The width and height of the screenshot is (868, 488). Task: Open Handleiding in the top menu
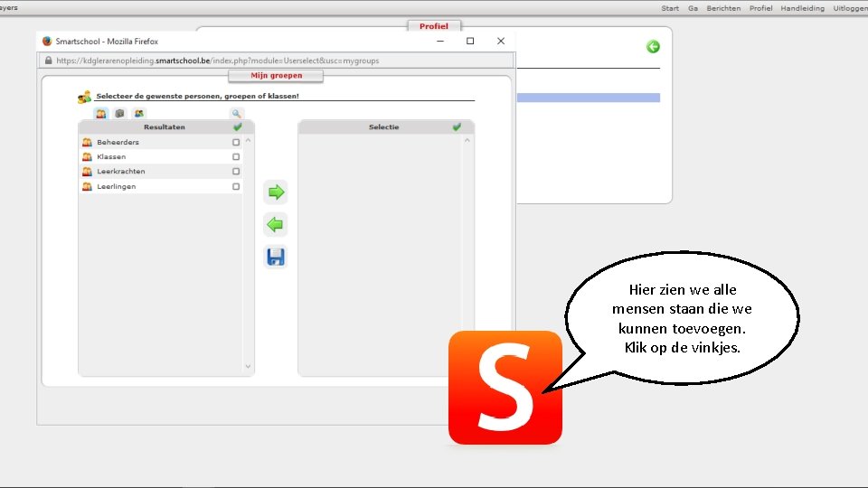(803, 8)
